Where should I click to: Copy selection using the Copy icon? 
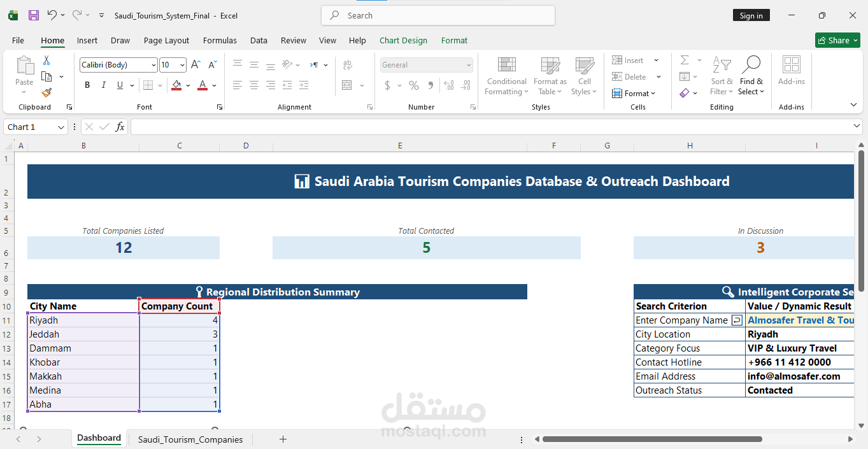46,76
